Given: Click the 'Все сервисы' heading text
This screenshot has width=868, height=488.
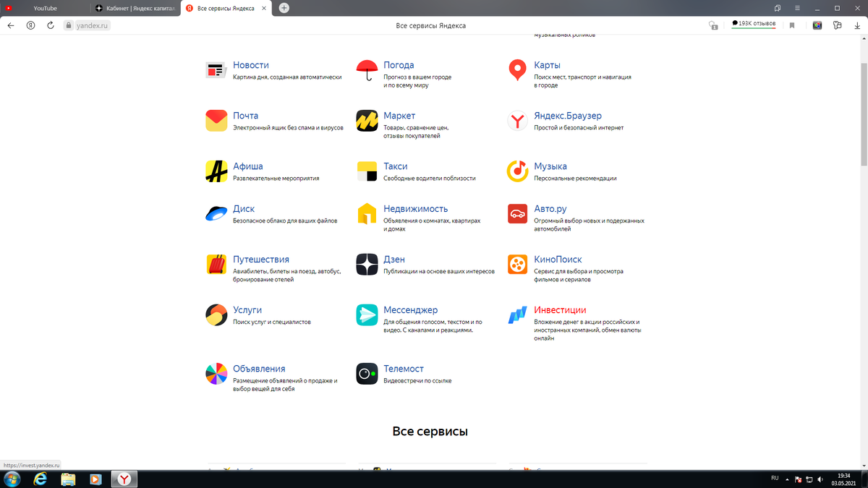Looking at the screenshot, I should (430, 431).
